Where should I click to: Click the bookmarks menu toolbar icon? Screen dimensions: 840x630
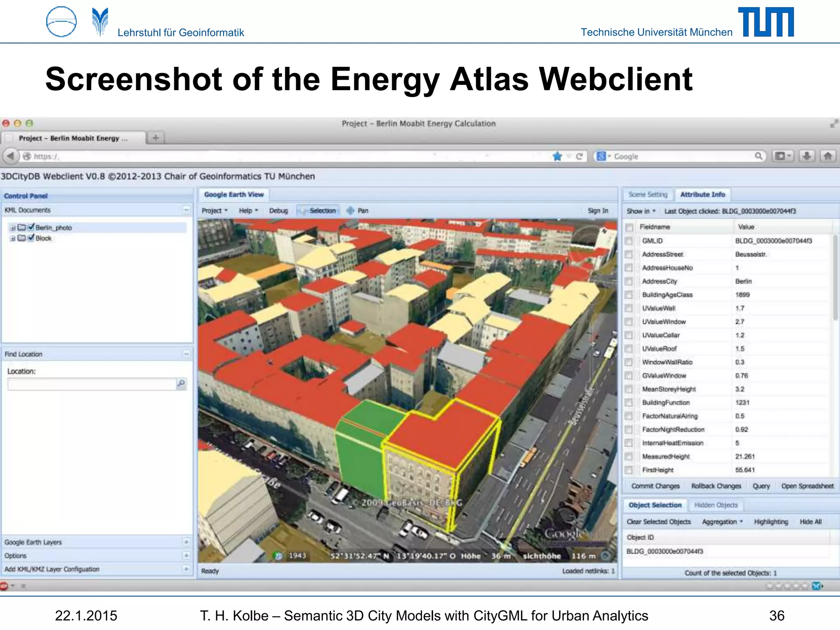pos(783,156)
